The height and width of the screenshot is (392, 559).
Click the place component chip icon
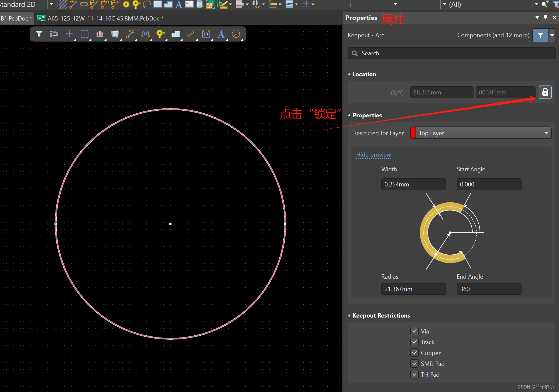point(115,34)
